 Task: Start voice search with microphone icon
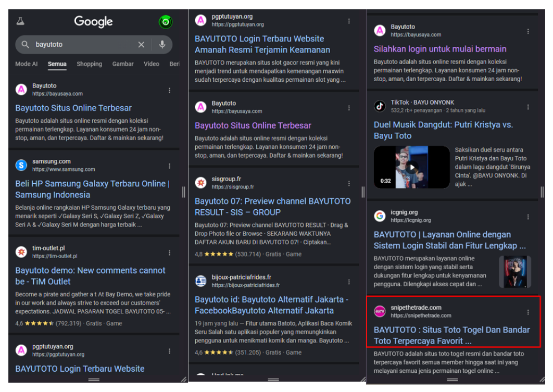pyautogui.click(x=162, y=45)
